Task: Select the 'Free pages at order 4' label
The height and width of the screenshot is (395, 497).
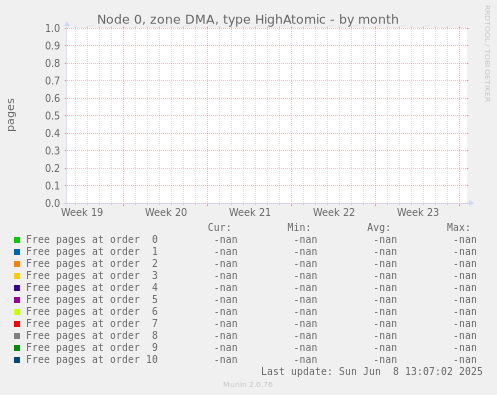Action: (x=92, y=288)
